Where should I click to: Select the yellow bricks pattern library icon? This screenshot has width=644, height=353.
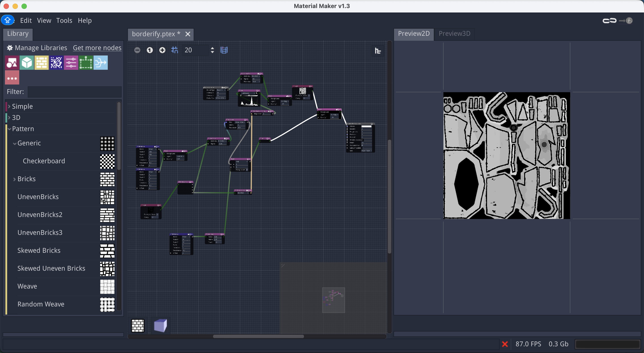[42, 63]
